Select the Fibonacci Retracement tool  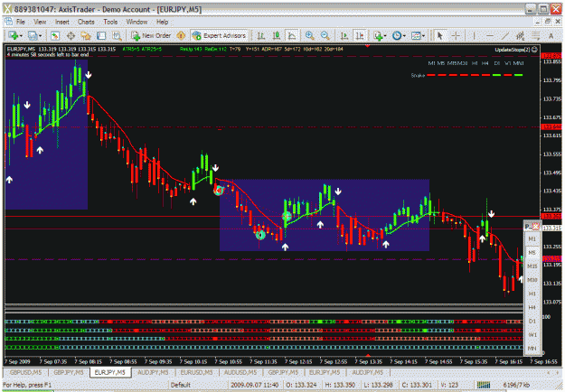click(x=535, y=35)
